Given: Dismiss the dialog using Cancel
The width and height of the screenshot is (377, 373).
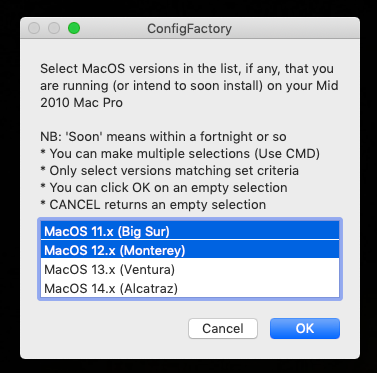Looking at the screenshot, I should tap(223, 328).
